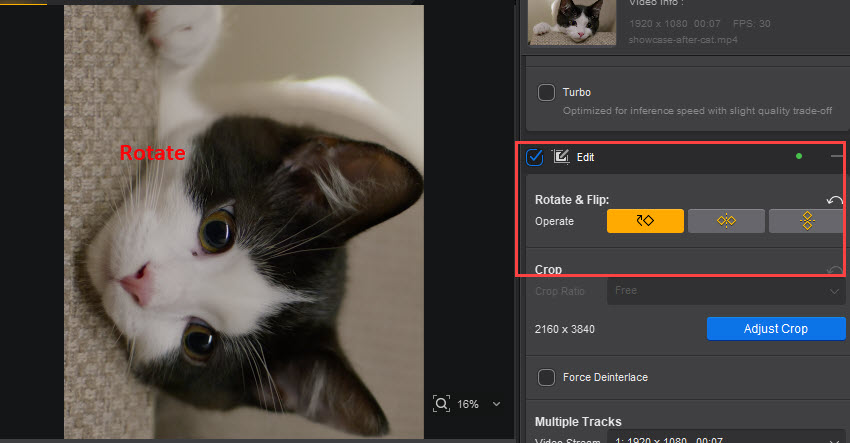Click the Edit section pencil icon

(x=561, y=157)
